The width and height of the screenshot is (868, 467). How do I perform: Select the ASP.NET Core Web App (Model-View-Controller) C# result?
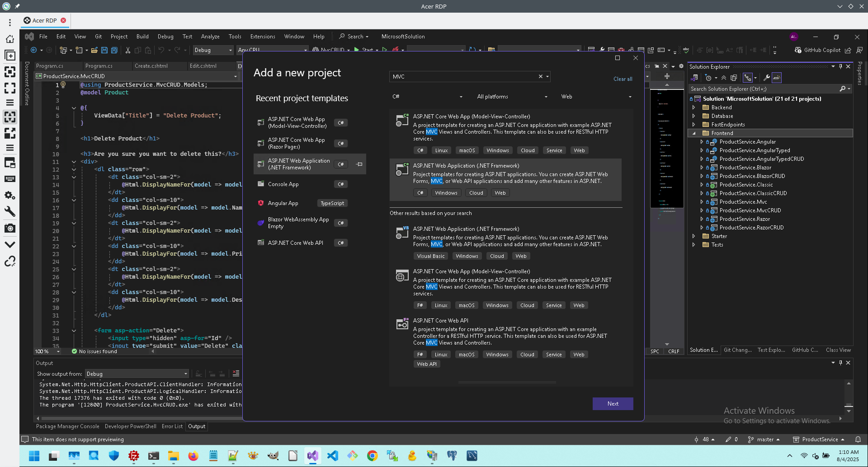(505, 133)
